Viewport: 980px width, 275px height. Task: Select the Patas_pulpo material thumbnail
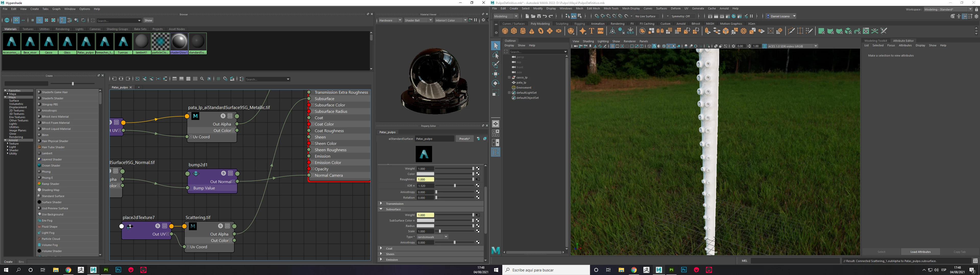(x=86, y=42)
